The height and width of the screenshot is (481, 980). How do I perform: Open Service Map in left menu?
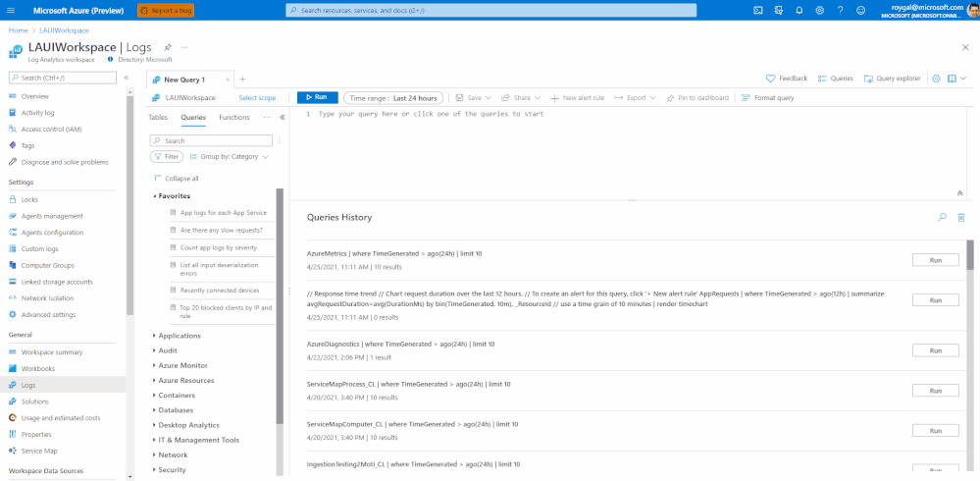click(x=39, y=451)
